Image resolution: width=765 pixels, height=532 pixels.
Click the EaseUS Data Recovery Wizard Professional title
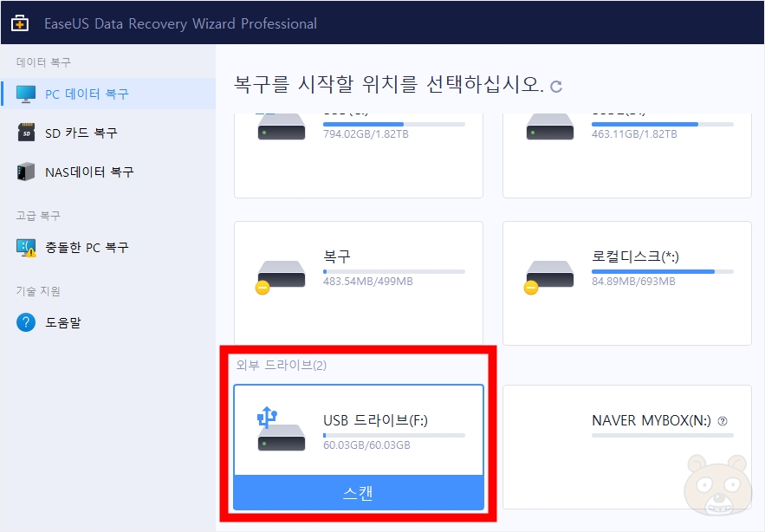(x=180, y=23)
